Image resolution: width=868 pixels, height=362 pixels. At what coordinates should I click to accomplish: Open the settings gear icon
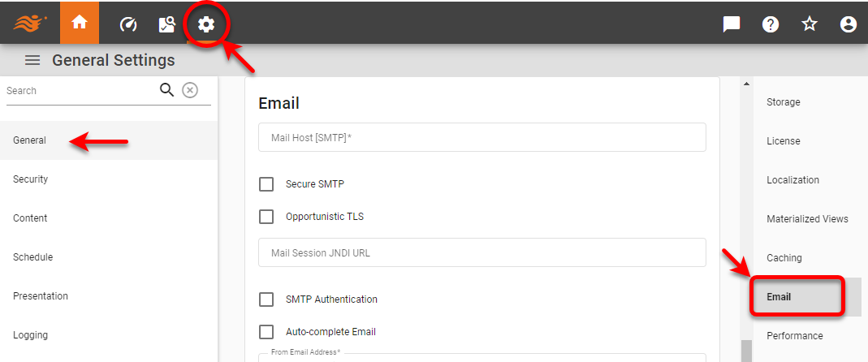click(206, 24)
